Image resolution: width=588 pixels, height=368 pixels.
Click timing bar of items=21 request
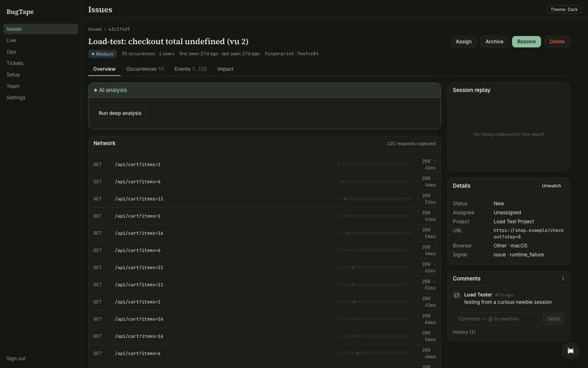click(x=375, y=268)
